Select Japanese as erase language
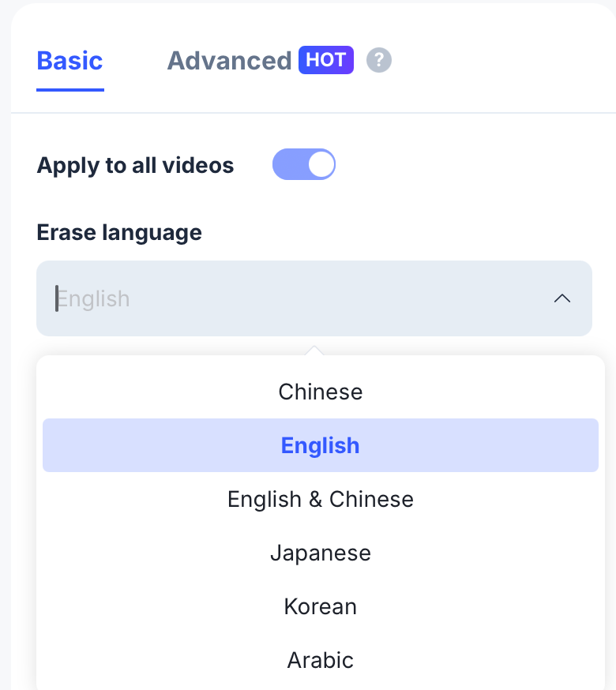The height and width of the screenshot is (690, 616). 320,553
